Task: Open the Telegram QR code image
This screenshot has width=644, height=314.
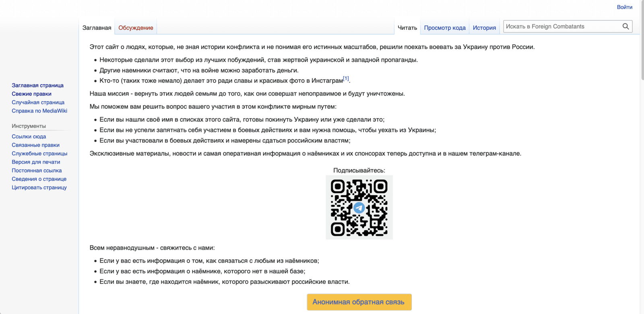Action: tap(359, 207)
